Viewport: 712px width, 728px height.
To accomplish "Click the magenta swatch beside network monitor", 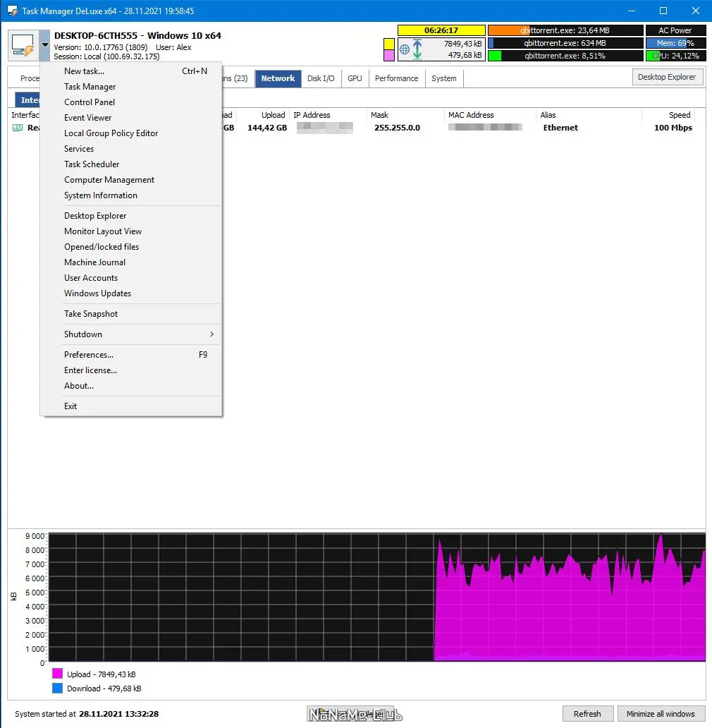I will point(389,56).
